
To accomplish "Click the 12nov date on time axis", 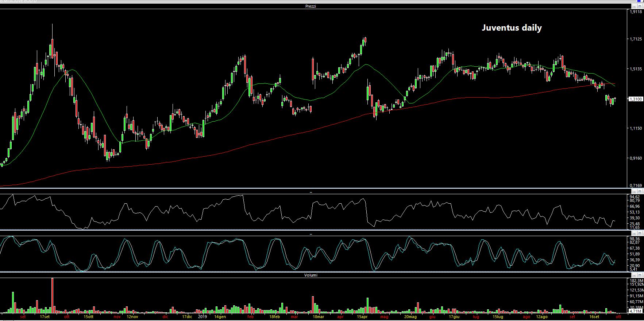I will pyautogui.click(x=132, y=317).
